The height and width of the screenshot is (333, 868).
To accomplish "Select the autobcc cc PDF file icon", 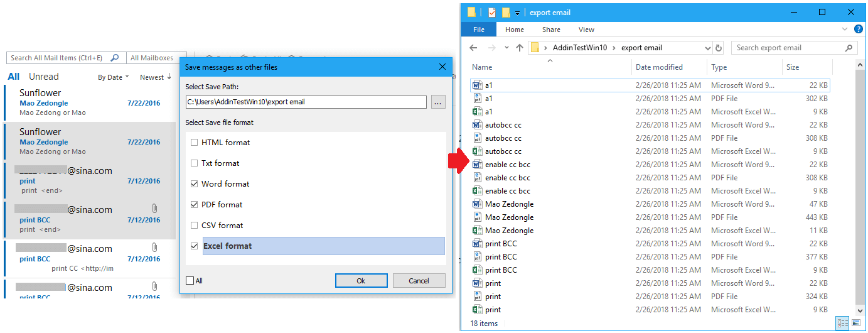I will click(477, 138).
